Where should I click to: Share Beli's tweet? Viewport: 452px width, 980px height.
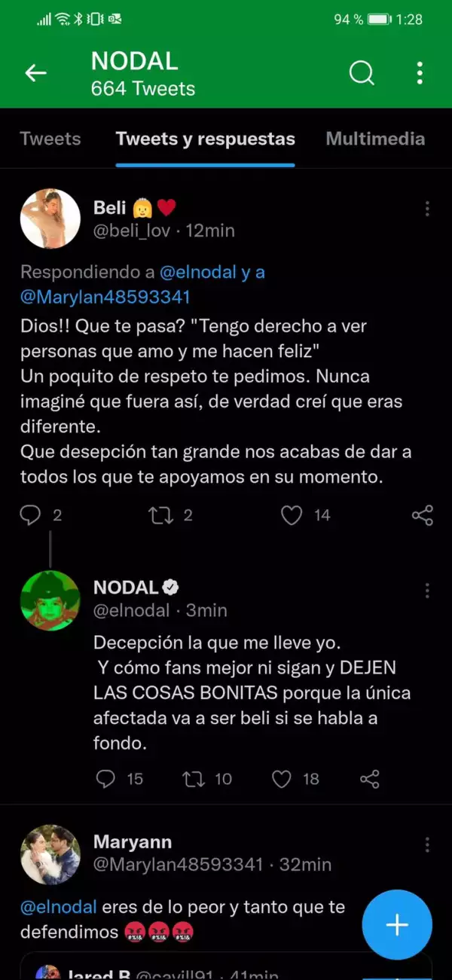423,515
